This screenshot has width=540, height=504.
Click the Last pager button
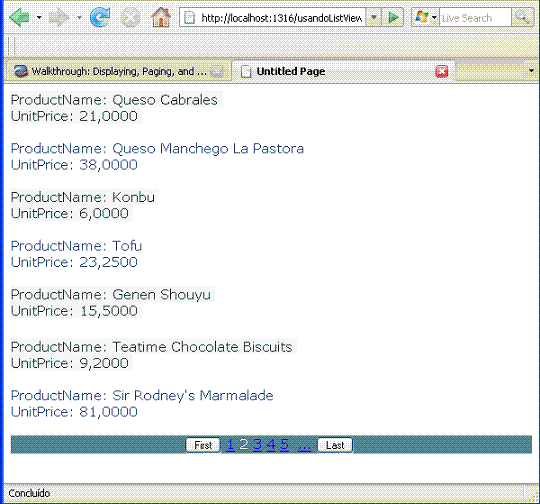(x=335, y=445)
